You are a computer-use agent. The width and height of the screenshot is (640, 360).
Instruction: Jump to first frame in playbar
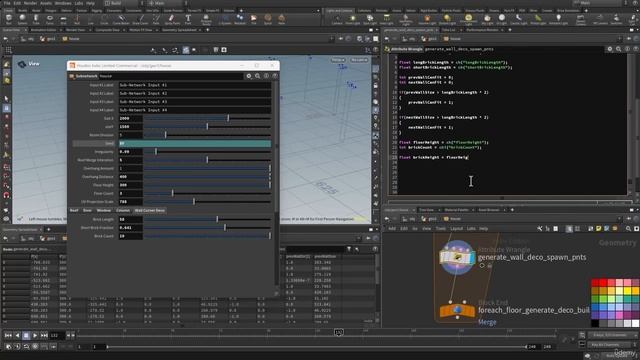[8, 336]
